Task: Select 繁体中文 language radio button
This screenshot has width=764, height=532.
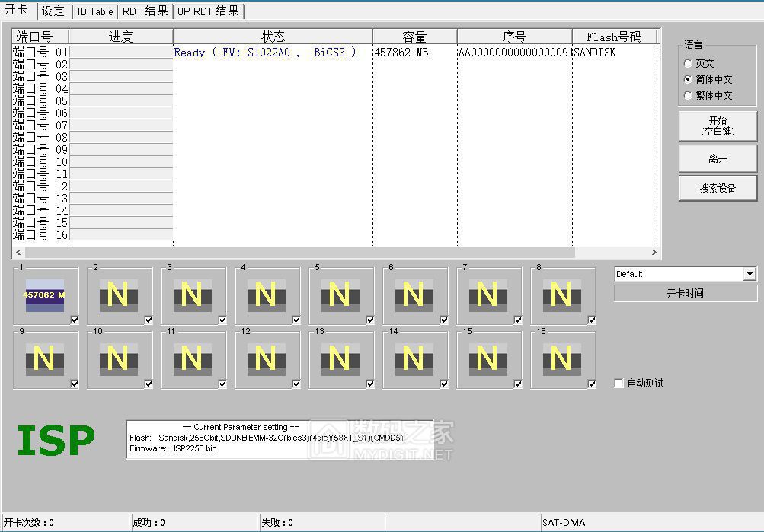Action: point(688,95)
